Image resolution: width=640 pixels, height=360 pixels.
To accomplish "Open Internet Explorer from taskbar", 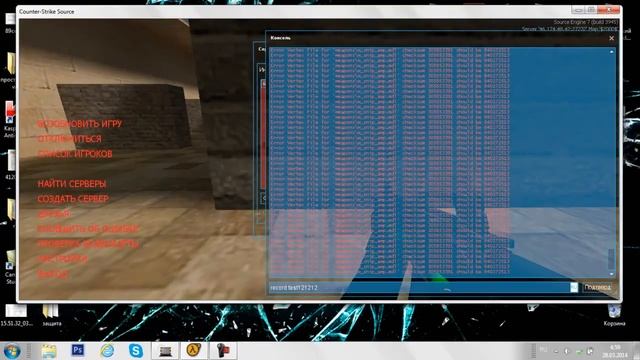I will point(107,351).
